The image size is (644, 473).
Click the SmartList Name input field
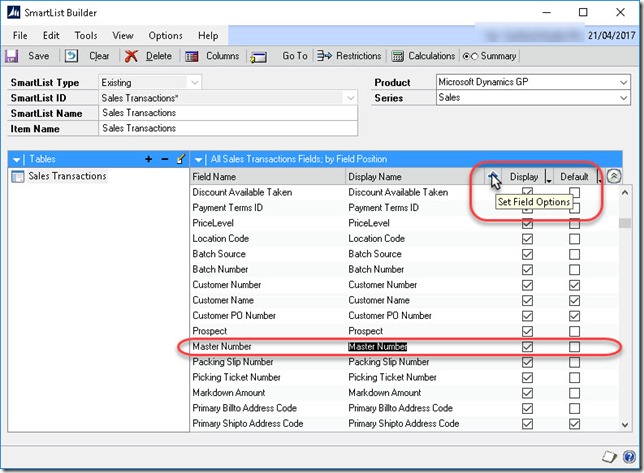pyautogui.click(x=228, y=113)
